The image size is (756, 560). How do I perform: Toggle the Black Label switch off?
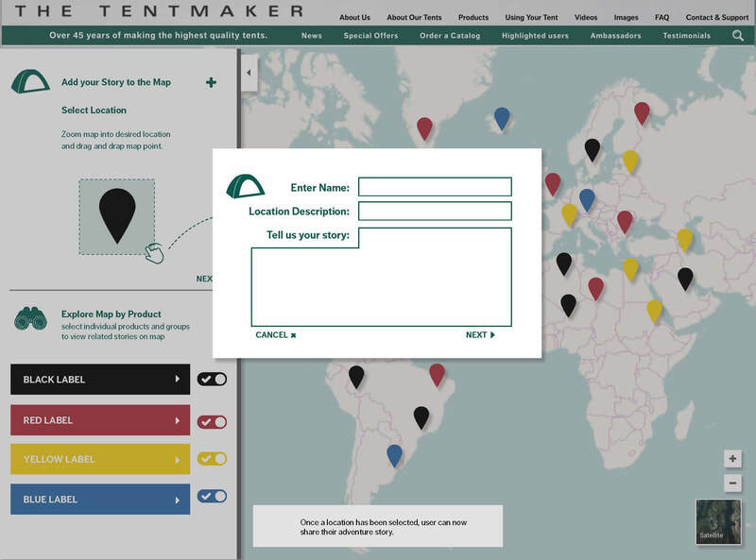(x=212, y=380)
